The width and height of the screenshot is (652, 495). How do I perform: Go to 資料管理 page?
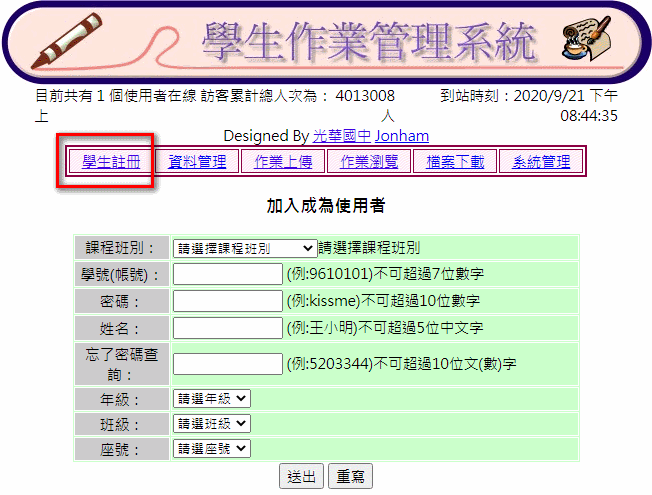pyautogui.click(x=197, y=162)
